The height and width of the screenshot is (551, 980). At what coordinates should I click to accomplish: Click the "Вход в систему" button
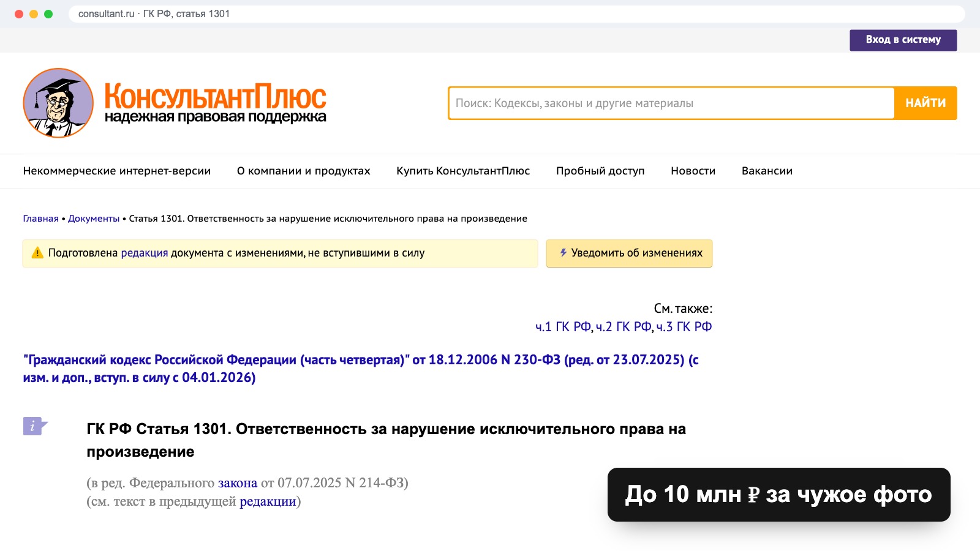coord(903,40)
